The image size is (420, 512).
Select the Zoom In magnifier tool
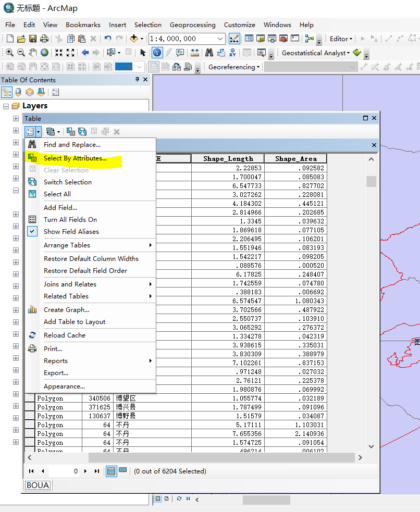tap(9, 53)
